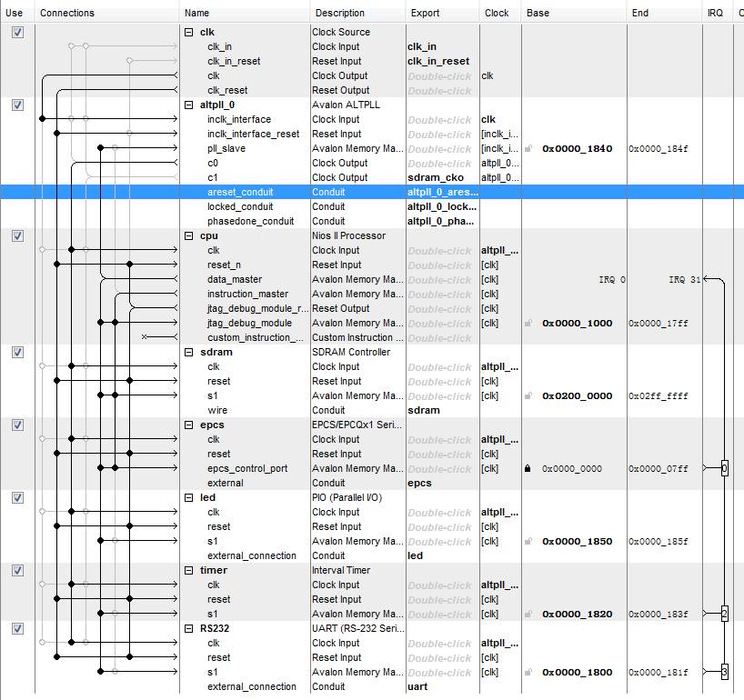
Task: Click the lock icon for epcs_control_port base address
Action: point(528,469)
